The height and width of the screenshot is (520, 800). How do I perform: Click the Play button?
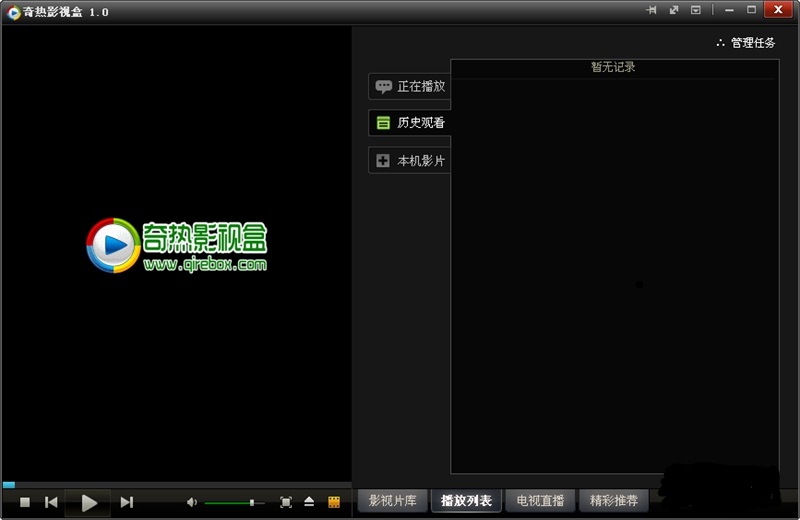[x=89, y=503]
